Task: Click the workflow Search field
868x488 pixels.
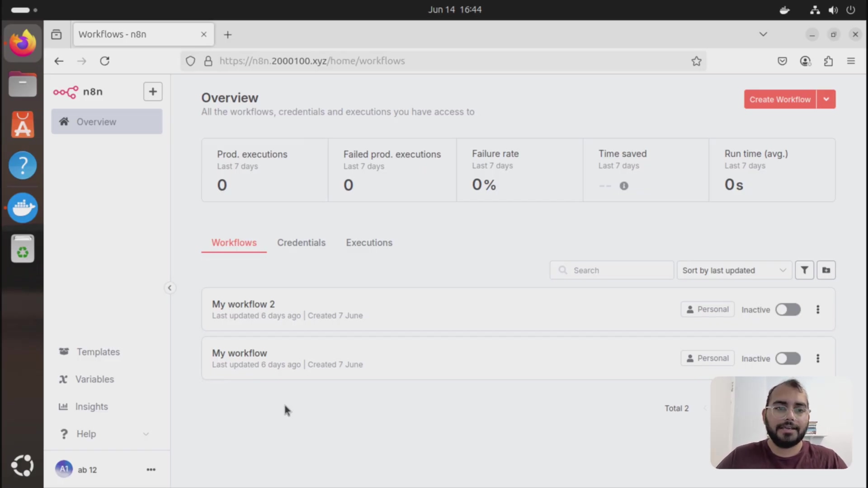Action: coord(612,270)
